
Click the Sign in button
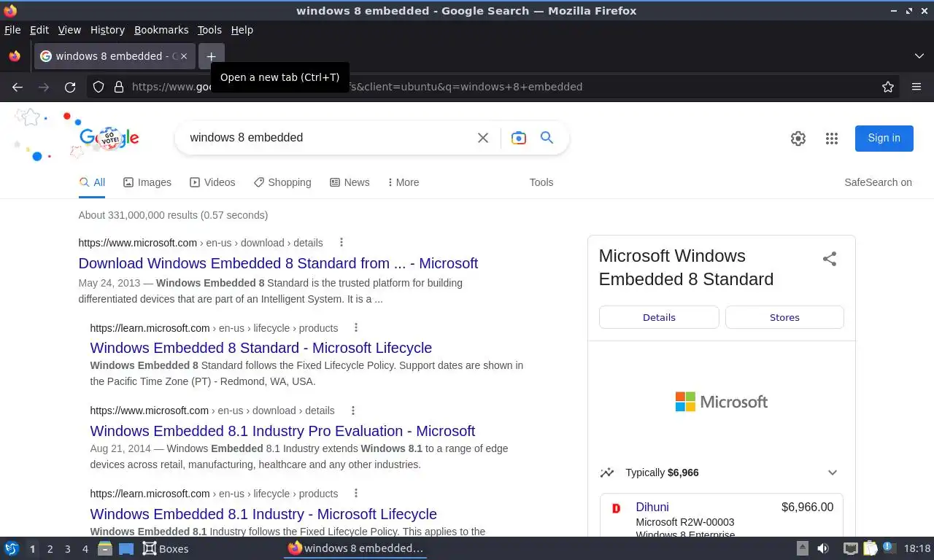(x=884, y=138)
